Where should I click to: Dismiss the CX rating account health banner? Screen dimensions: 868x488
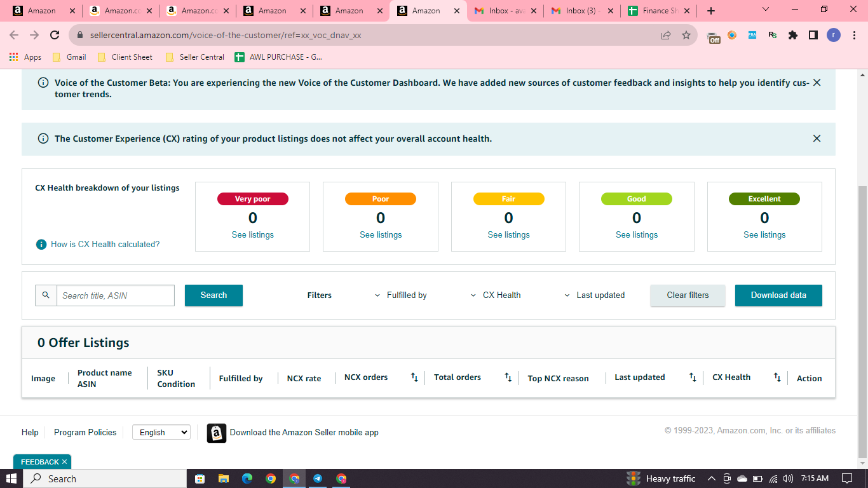coord(817,139)
